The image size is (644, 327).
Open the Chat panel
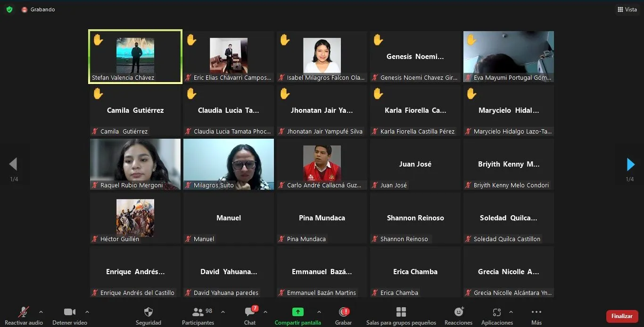250,312
